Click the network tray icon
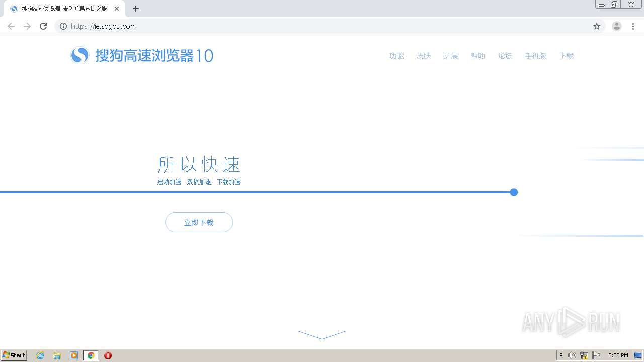The width and height of the screenshot is (644, 362). click(x=584, y=355)
